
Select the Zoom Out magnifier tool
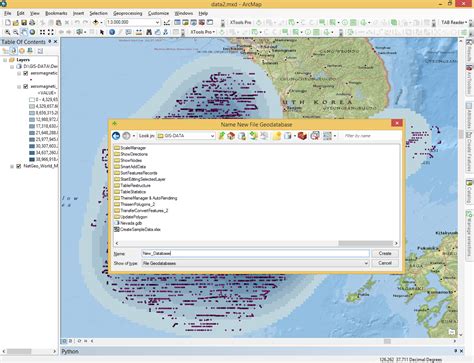pyautogui.click(x=16, y=32)
